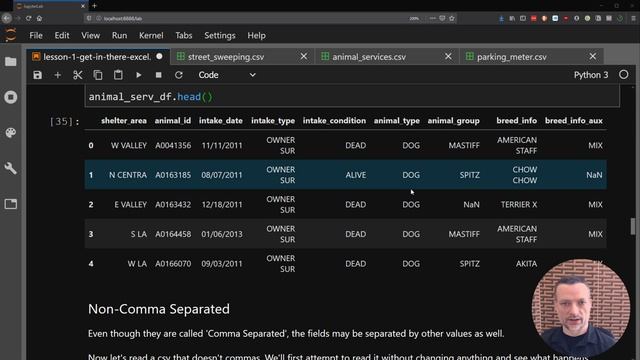Click the cell 'TERRIER X'
The height and width of the screenshot is (360, 640).
click(x=519, y=204)
